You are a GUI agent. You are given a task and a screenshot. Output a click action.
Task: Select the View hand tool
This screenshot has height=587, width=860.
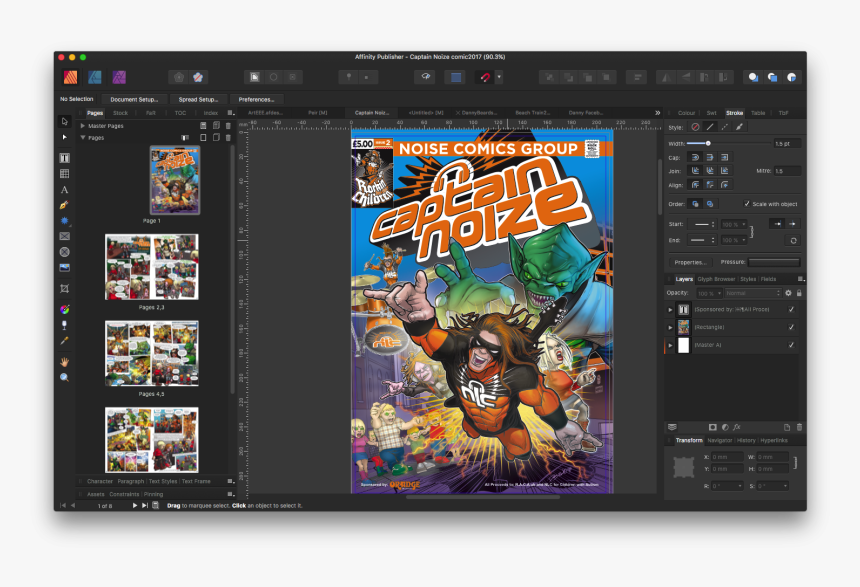click(64, 362)
